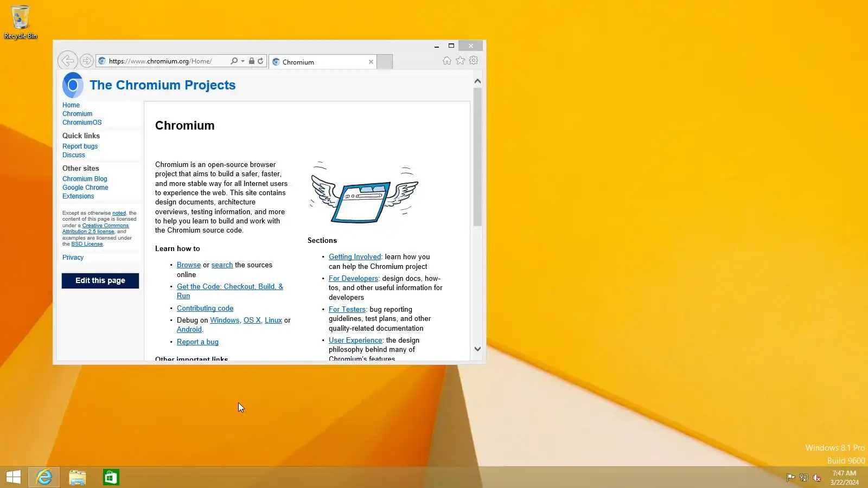The image size is (868, 488).
Task: Click the network tray icon
Action: point(804,478)
